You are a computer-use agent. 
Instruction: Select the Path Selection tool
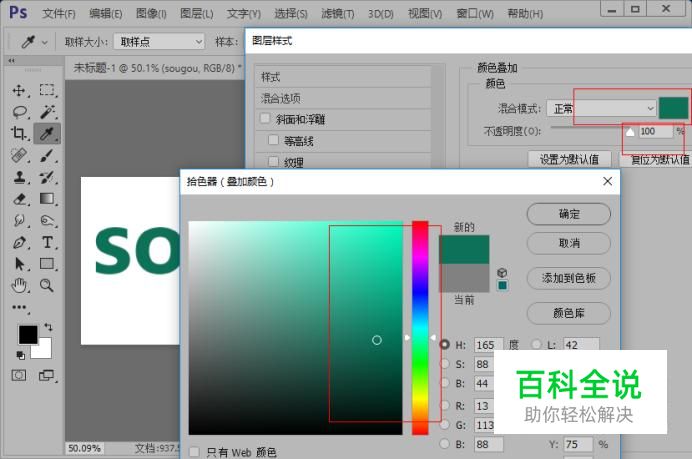click(x=19, y=264)
